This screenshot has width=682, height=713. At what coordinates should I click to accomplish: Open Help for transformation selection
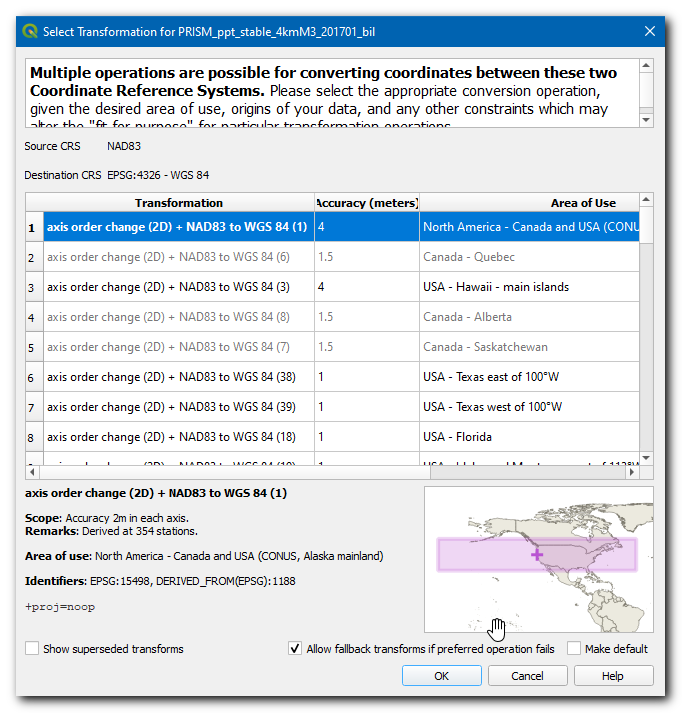pos(612,676)
